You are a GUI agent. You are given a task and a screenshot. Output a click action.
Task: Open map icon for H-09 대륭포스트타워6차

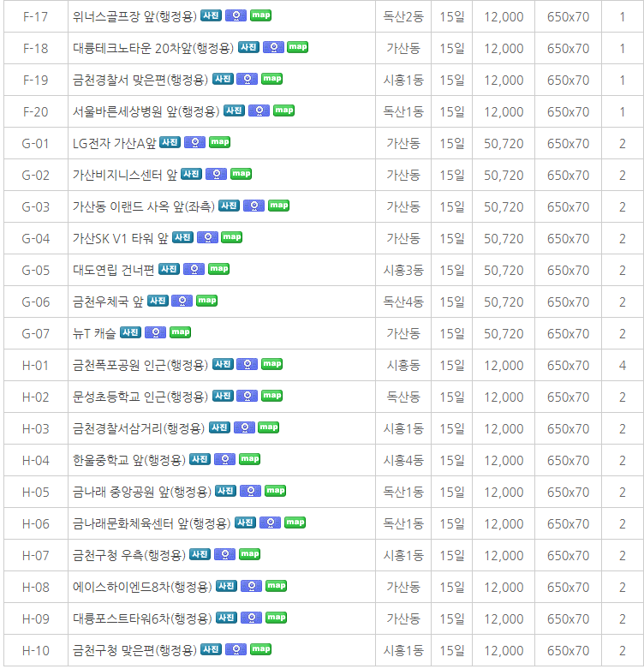pos(276,618)
